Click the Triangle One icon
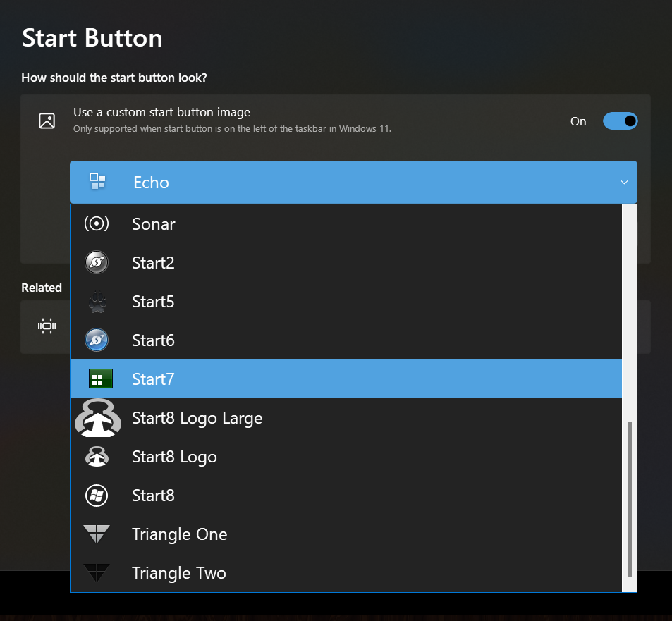The height and width of the screenshot is (621, 672). [97, 534]
